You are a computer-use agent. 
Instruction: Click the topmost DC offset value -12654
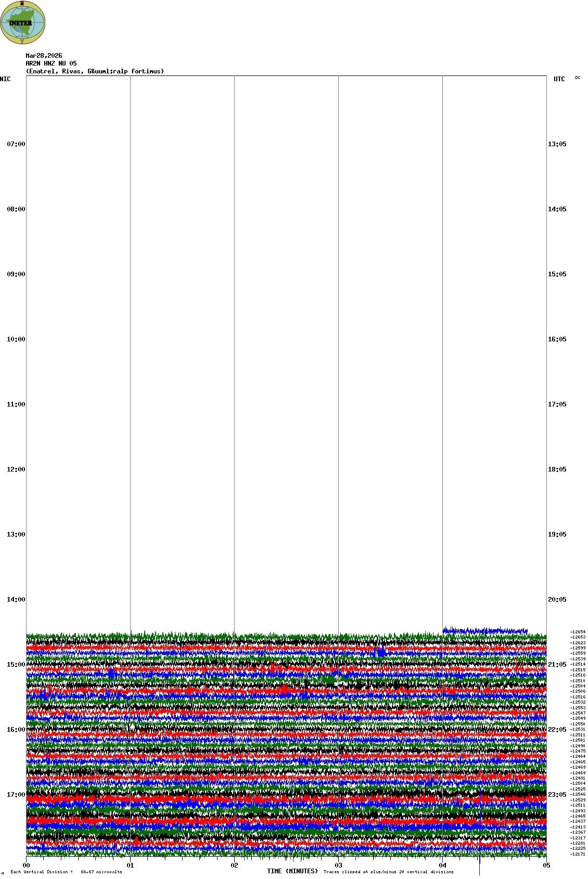click(578, 632)
